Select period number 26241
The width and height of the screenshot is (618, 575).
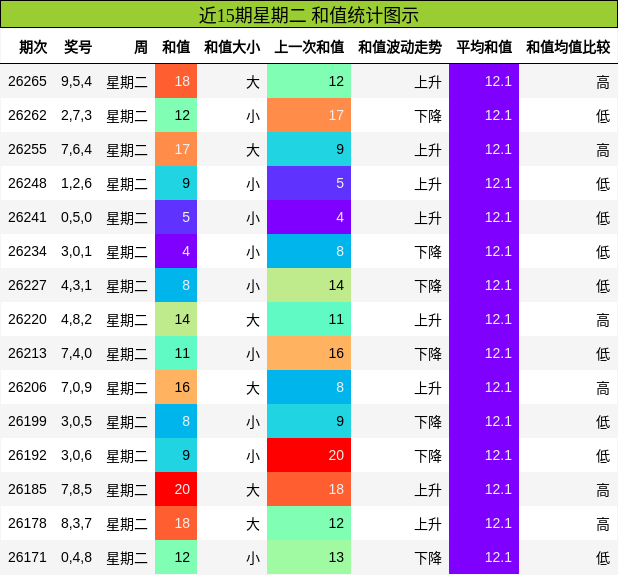point(27,217)
